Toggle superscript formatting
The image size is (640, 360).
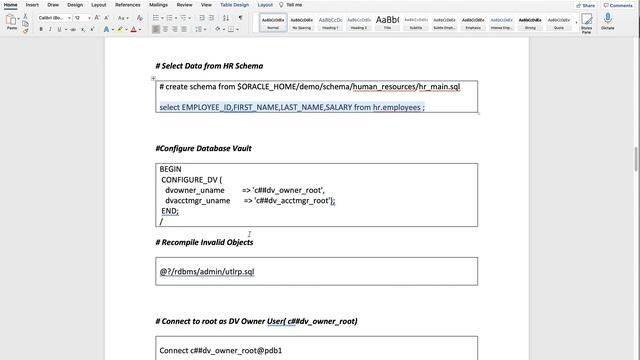(92, 29)
